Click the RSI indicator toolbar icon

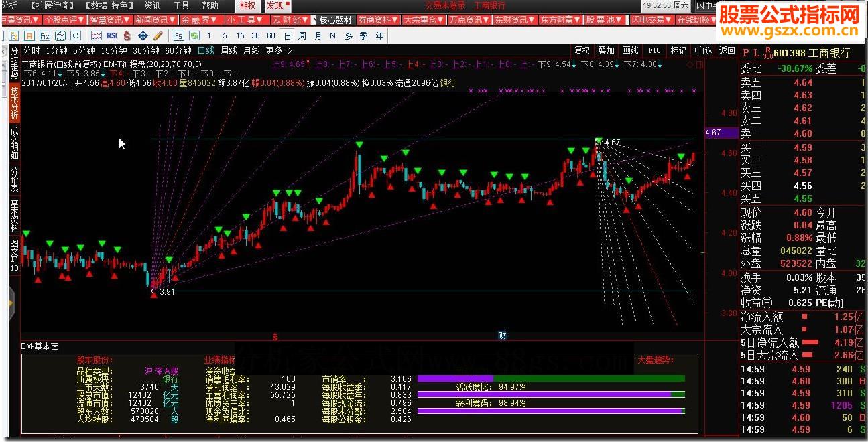(112, 35)
